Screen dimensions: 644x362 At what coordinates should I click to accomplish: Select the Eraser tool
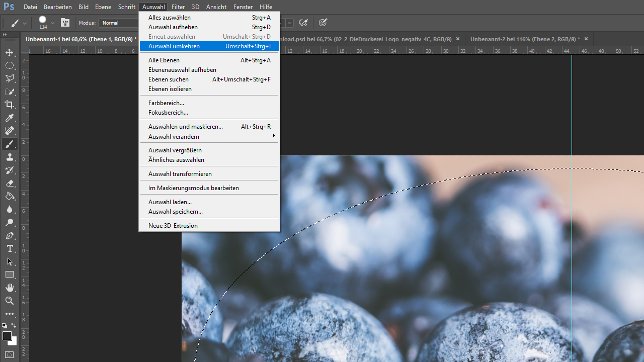point(9,184)
